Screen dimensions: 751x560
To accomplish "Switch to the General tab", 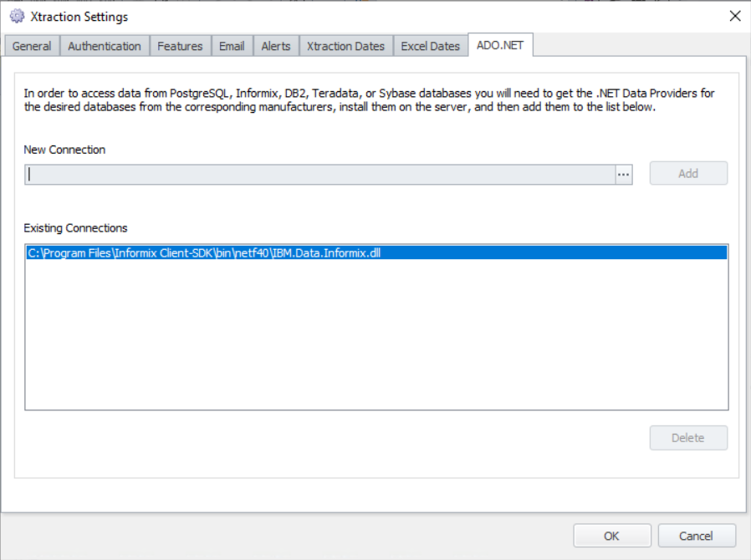I will (x=32, y=46).
